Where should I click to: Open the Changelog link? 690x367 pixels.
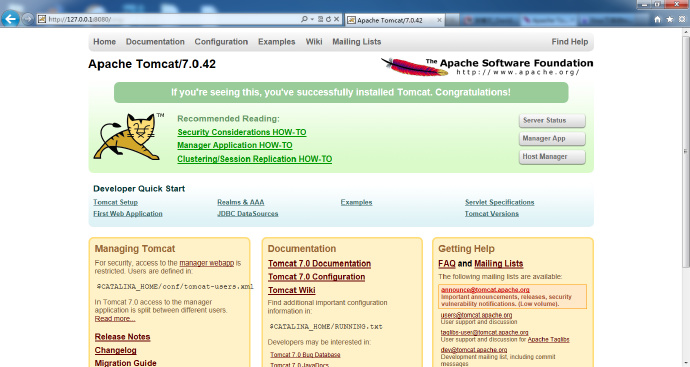[x=115, y=350]
